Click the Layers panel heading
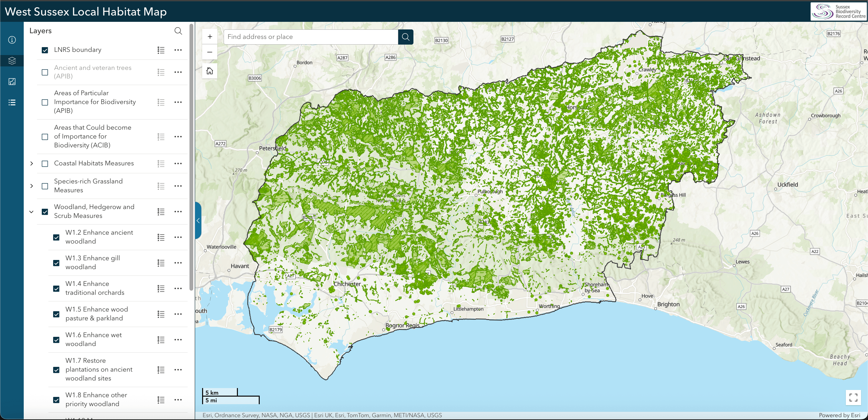Image resolution: width=868 pixels, height=420 pixels. (40, 31)
